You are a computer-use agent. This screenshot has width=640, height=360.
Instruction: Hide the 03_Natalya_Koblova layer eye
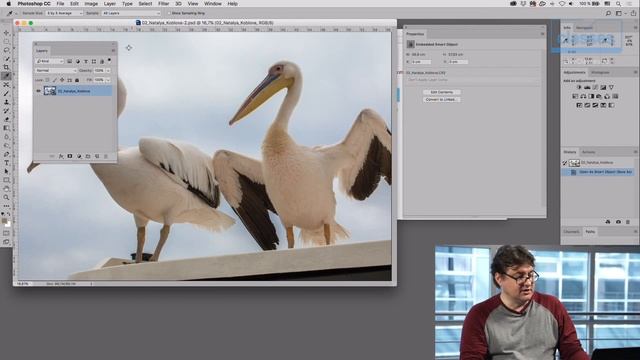(x=38, y=91)
